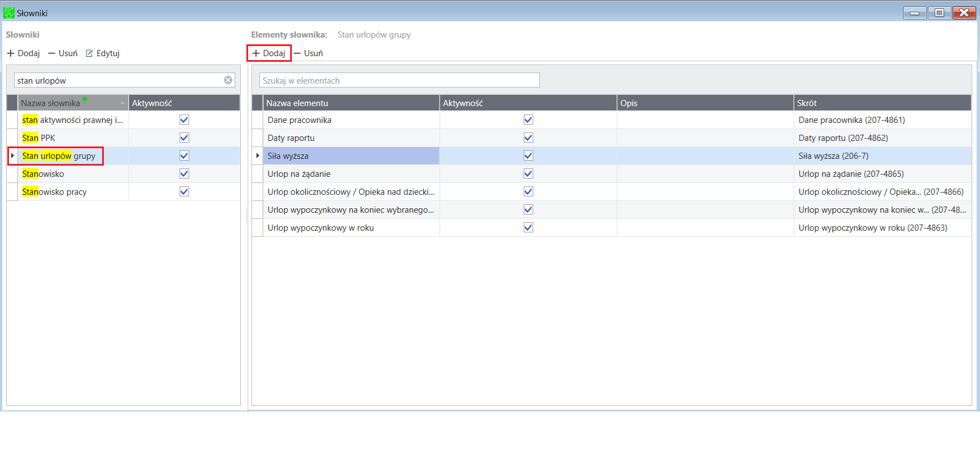
Task: Toggle activity checkbox for Stan urlopów grupy
Action: click(x=184, y=155)
